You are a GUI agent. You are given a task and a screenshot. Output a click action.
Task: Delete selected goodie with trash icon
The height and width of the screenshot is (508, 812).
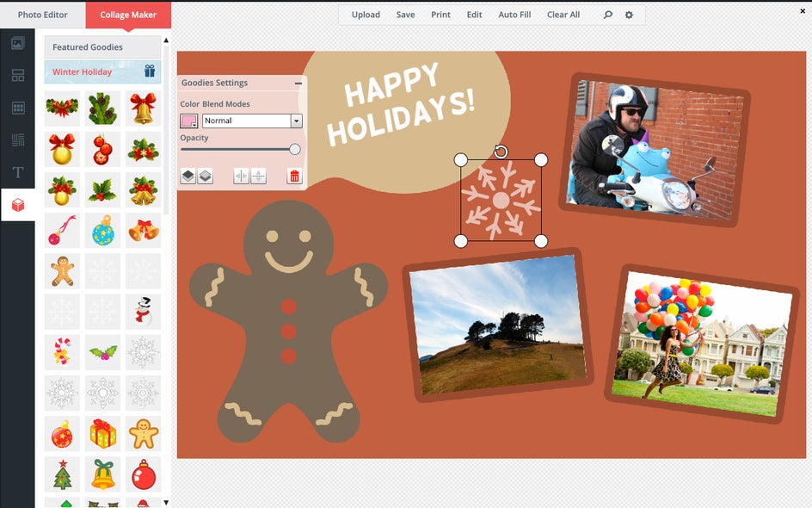pyautogui.click(x=294, y=177)
